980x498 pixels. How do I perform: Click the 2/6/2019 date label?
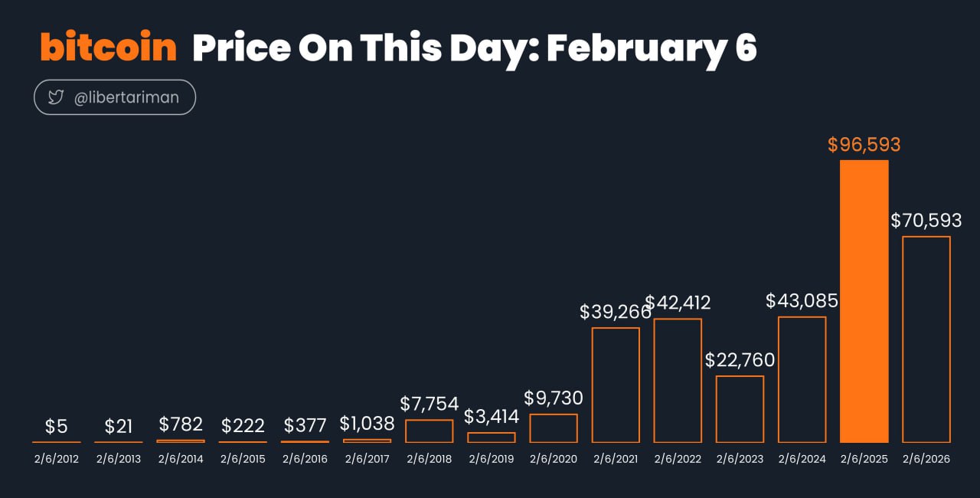coord(491,460)
